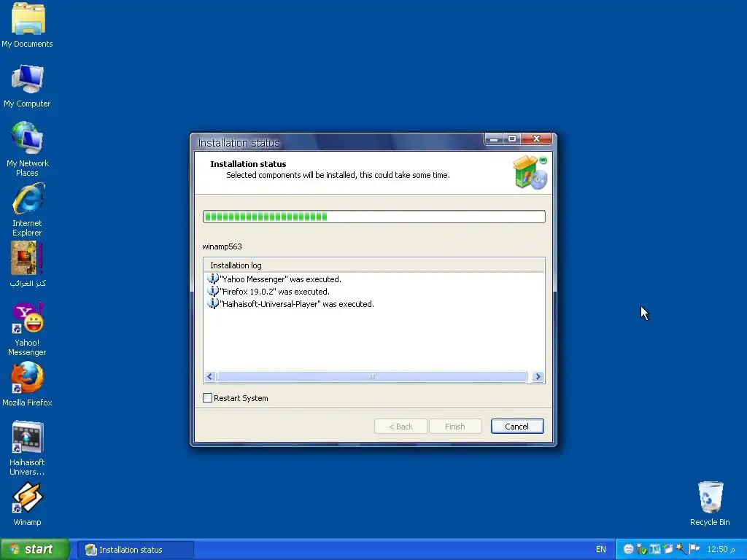Click info icon beside Haihaisoft-Universal-Player entry
This screenshot has width=747, height=560.
pos(212,303)
